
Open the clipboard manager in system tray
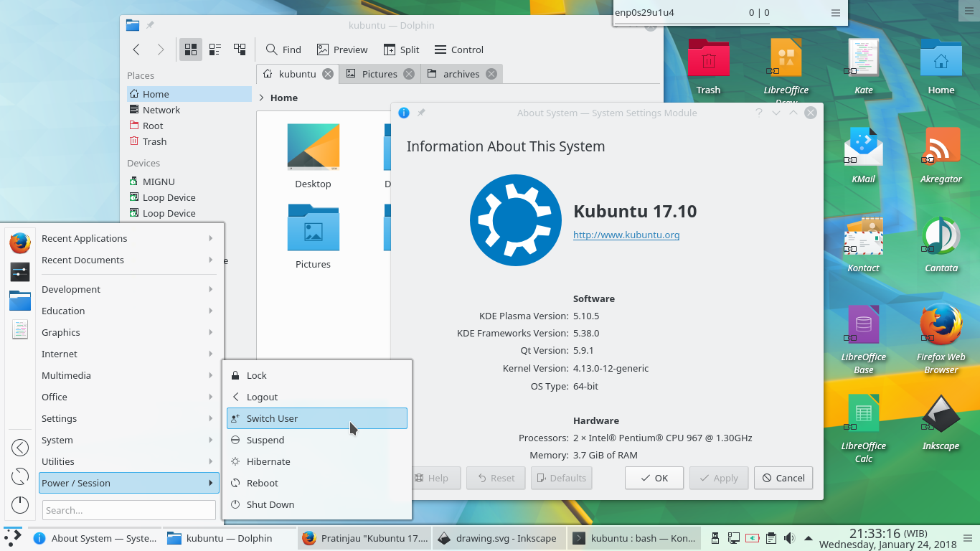[771, 537]
